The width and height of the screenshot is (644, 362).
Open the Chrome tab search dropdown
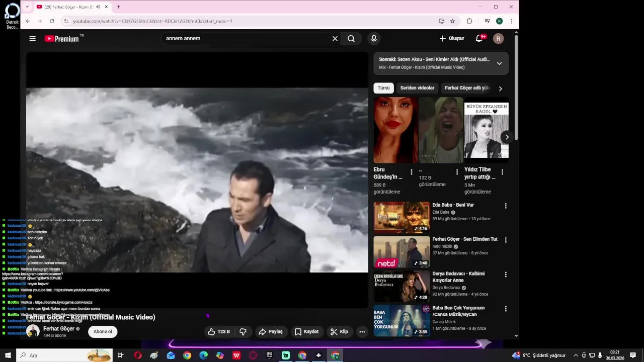(x=27, y=7)
